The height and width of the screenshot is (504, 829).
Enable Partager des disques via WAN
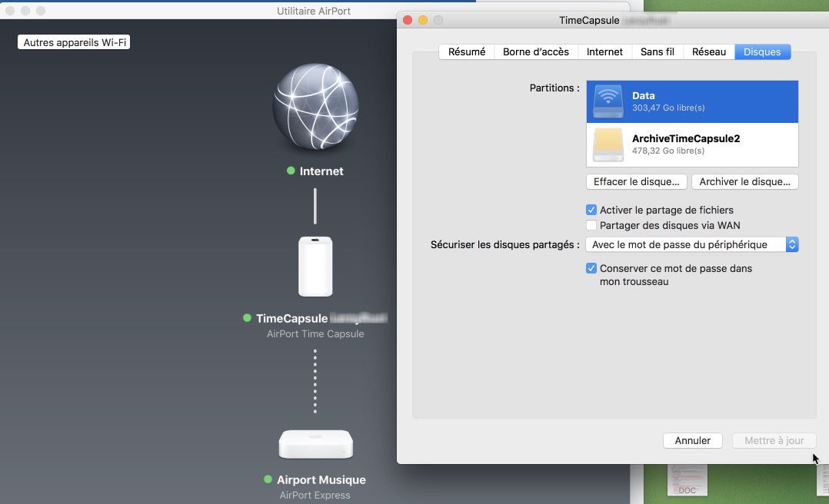[x=591, y=225]
